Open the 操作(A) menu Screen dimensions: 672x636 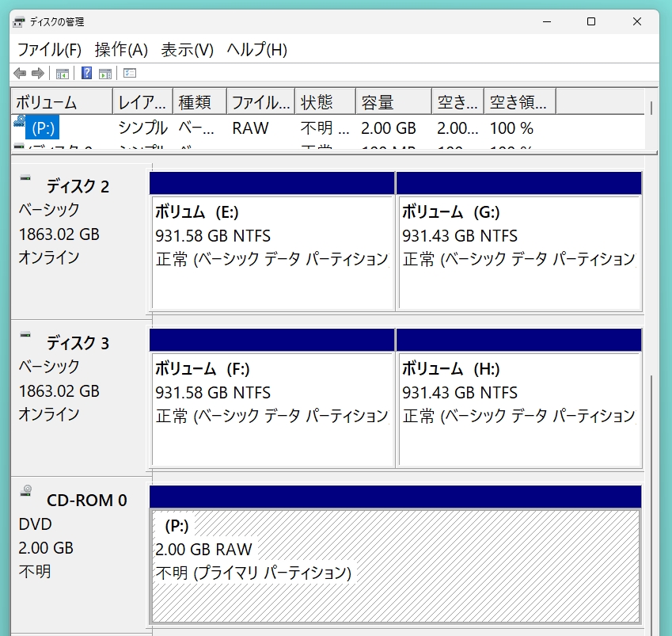click(121, 49)
